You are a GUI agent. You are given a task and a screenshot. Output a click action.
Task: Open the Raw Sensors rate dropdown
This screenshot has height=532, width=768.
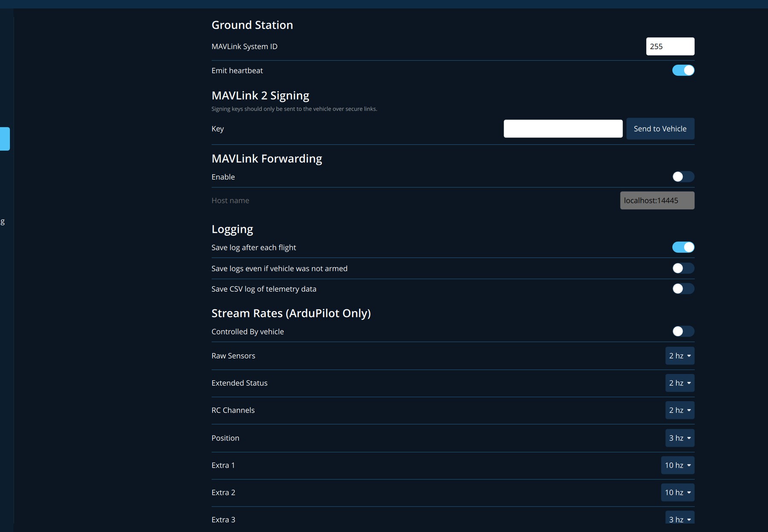point(680,356)
